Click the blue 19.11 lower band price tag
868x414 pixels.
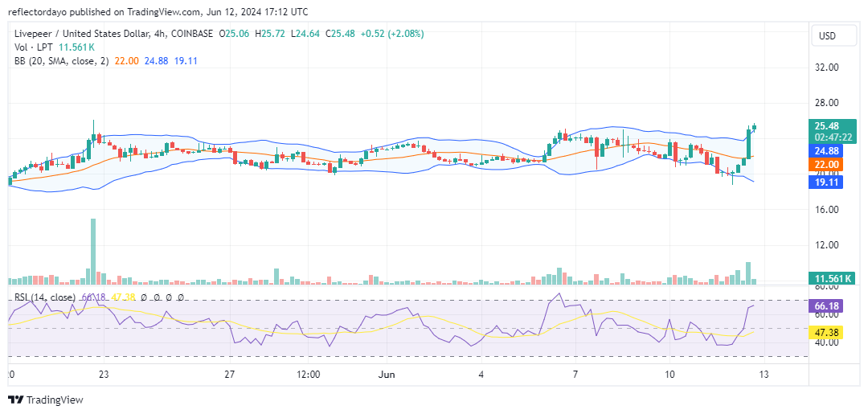pyautogui.click(x=825, y=181)
